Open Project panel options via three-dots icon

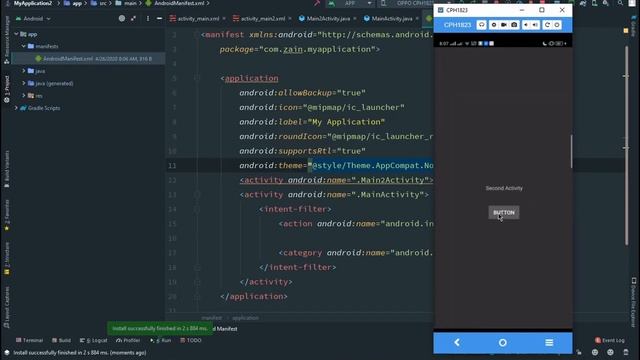tap(148, 18)
